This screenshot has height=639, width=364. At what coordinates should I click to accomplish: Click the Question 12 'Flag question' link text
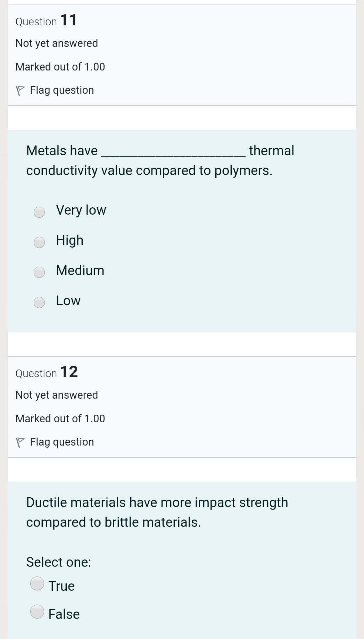tap(62, 442)
